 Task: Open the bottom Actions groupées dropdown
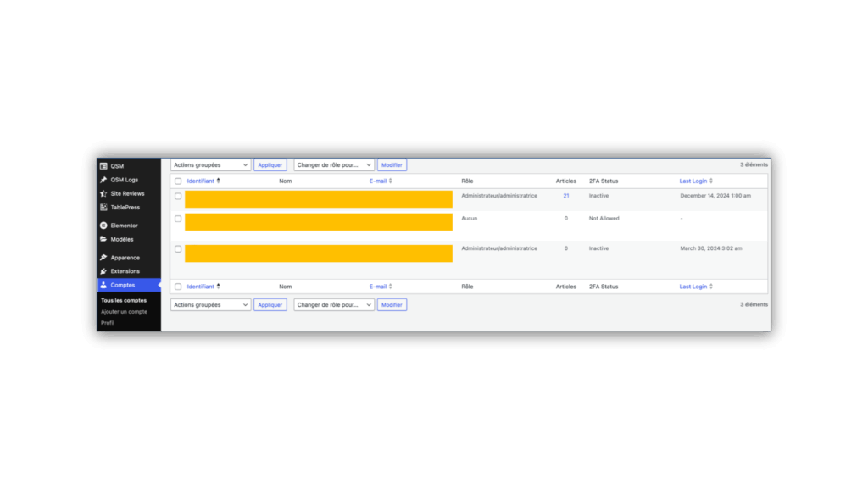pyautogui.click(x=210, y=304)
